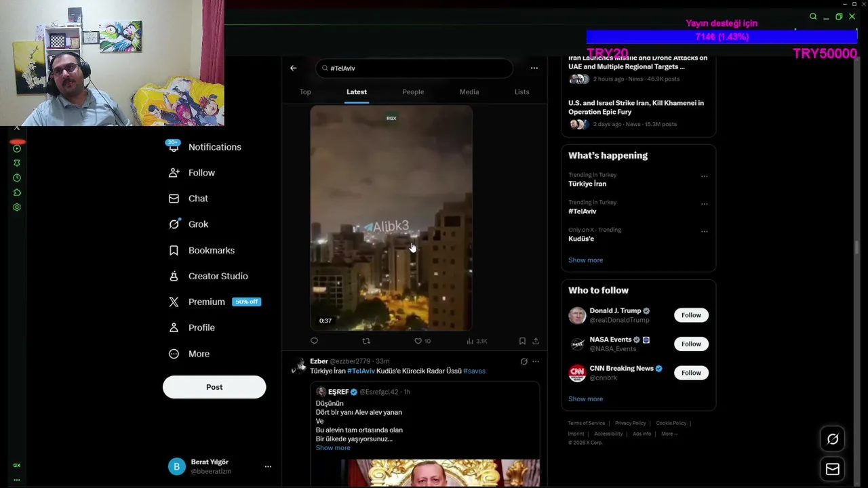Screen dimensions: 868x488
Task: Open Terms of Service footer link
Action: [587, 423]
